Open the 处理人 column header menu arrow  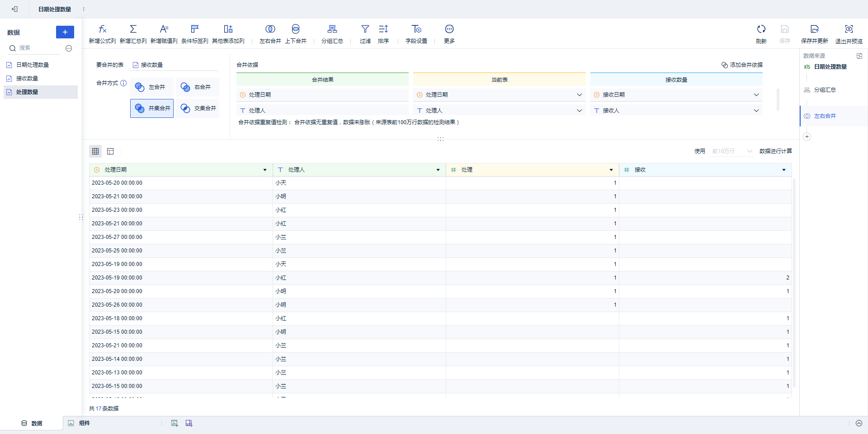[x=438, y=170]
